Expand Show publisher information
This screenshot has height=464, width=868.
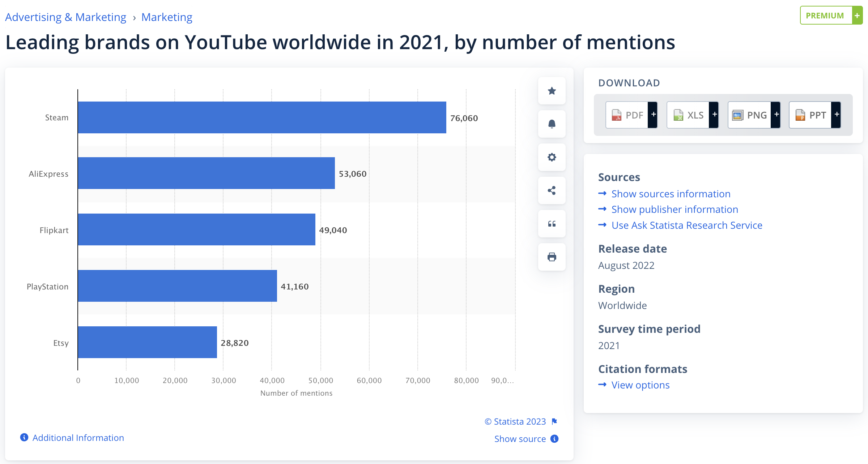675,209
